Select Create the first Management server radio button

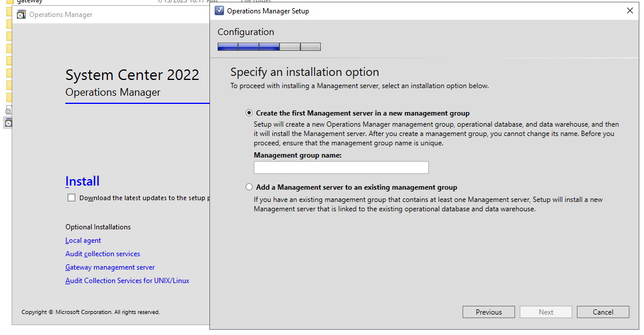[x=249, y=113]
